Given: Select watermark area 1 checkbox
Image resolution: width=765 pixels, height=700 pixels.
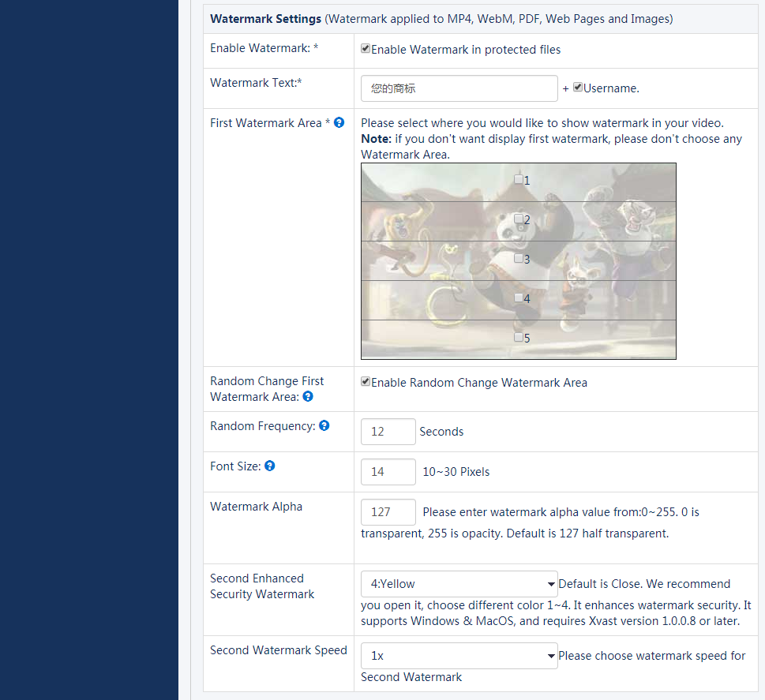Looking at the screenshot, I should pos(519,180).
